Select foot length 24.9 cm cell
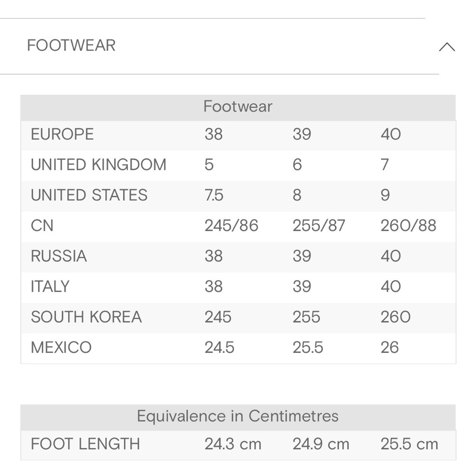The width and height of the screenshot is (476, 476). 321,444
